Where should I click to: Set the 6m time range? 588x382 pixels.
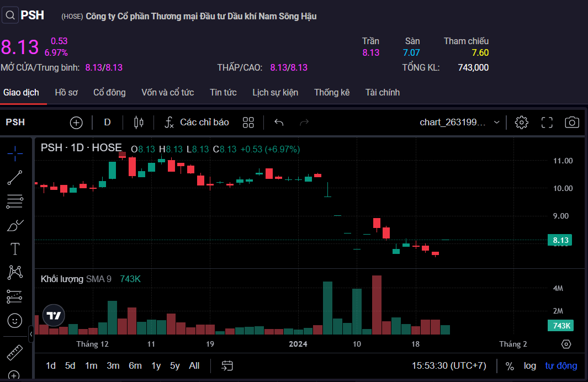click(x=135, y=366)
